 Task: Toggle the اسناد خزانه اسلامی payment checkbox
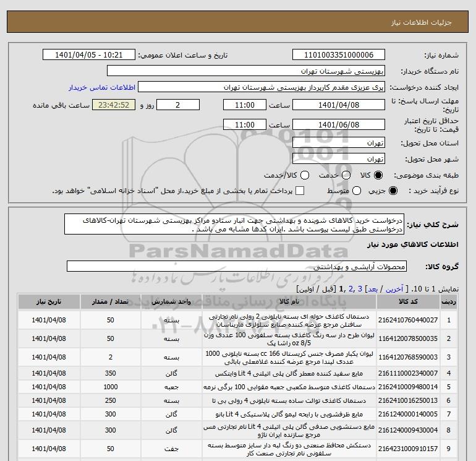[x=300, y=191]
